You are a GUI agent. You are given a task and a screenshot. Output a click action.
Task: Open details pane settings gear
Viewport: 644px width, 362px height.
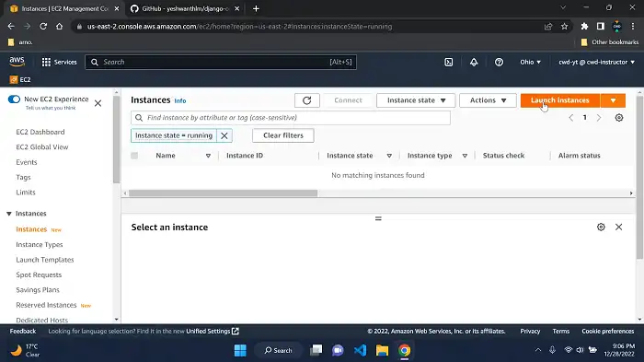point(601,228)
